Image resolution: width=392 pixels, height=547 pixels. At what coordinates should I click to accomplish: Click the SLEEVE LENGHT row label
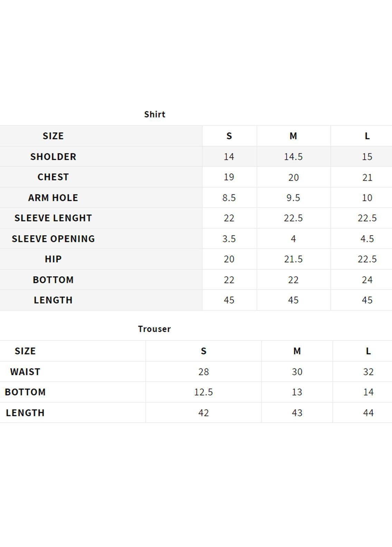53,218
